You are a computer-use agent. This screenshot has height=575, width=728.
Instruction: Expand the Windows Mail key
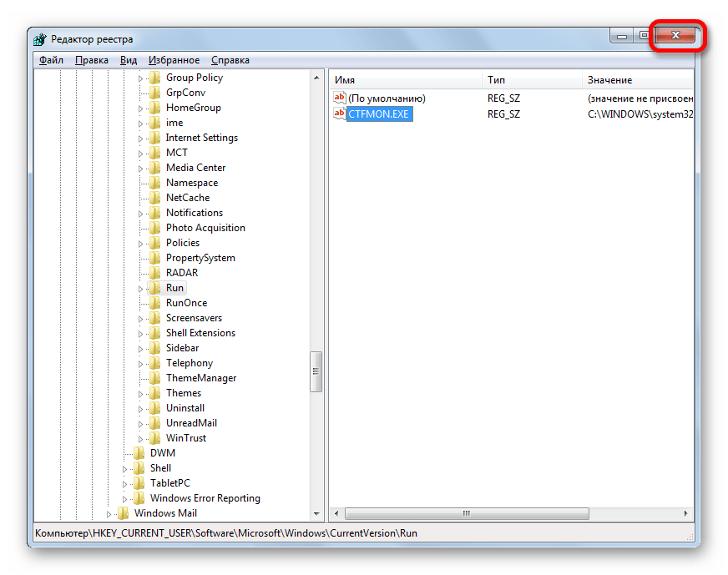click(109, 514)
